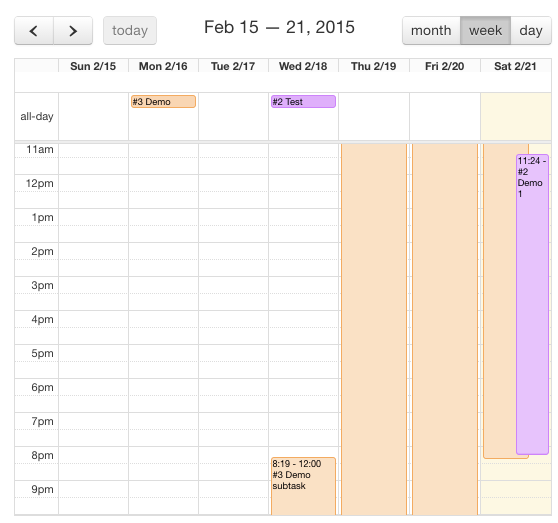This screenshot has height=523, width=558.
Task: Switch to day view
Action: (531, 31)
